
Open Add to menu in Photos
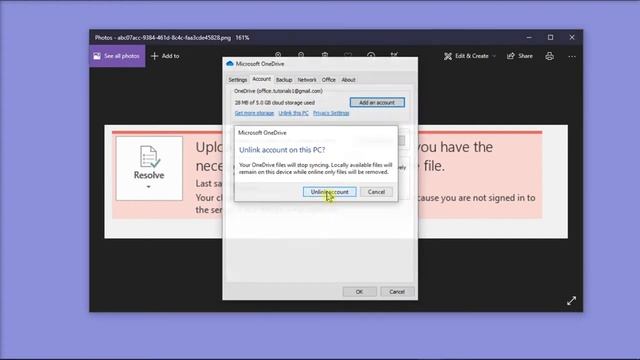tap(165, 56)
